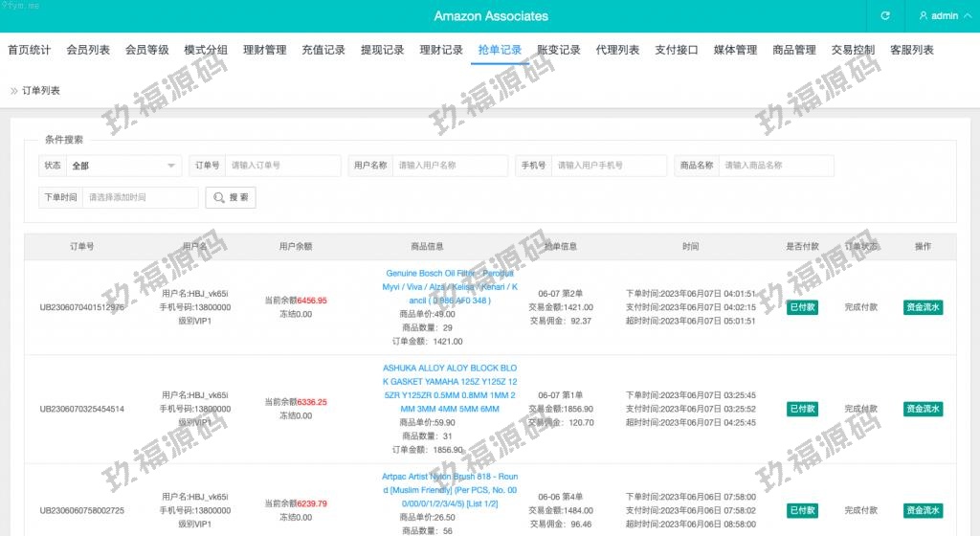Screen dimensions: 980x536
Task: Click the refresh icon in header
Action: click(885, 16)
